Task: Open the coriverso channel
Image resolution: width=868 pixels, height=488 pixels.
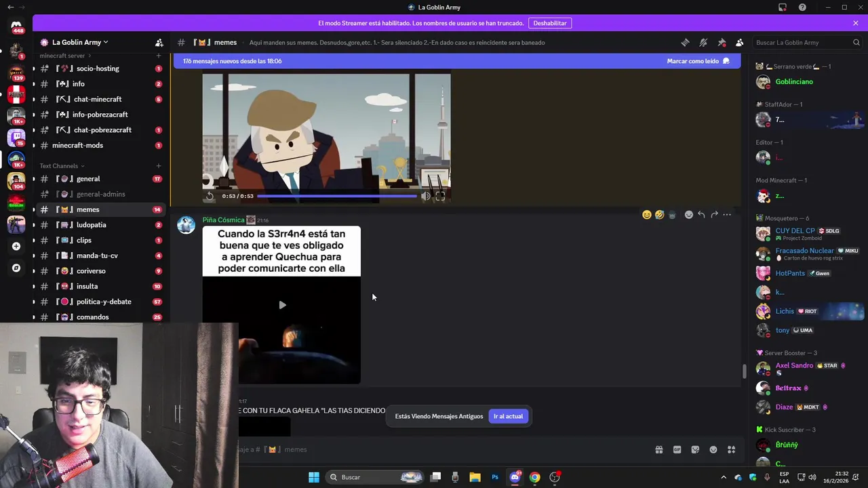Action: [100, 271]
